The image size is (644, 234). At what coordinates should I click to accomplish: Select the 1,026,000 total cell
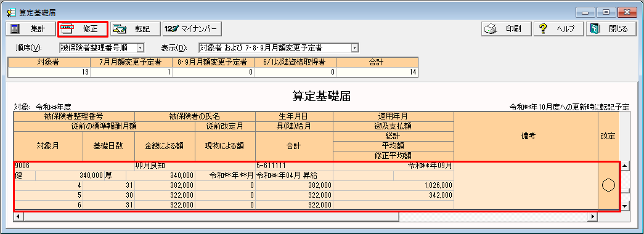click(x=393, y=185)
